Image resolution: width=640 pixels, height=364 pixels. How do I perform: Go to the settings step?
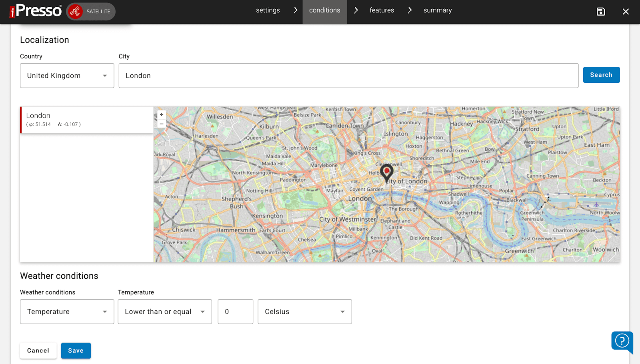click(268, 10)
